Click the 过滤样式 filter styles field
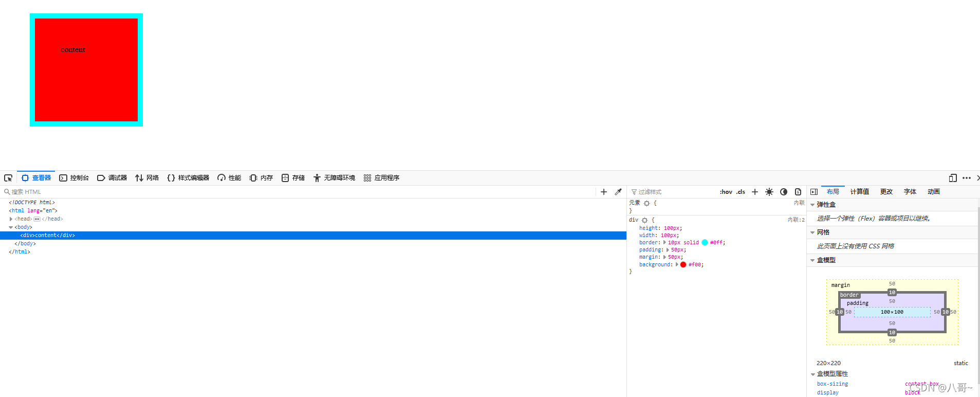Screen dimensions: 980x397 point(673,192)
